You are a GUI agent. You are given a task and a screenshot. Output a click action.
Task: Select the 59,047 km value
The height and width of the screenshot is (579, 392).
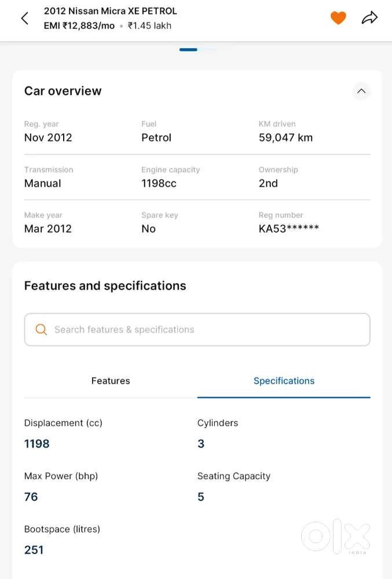[285, 138]
